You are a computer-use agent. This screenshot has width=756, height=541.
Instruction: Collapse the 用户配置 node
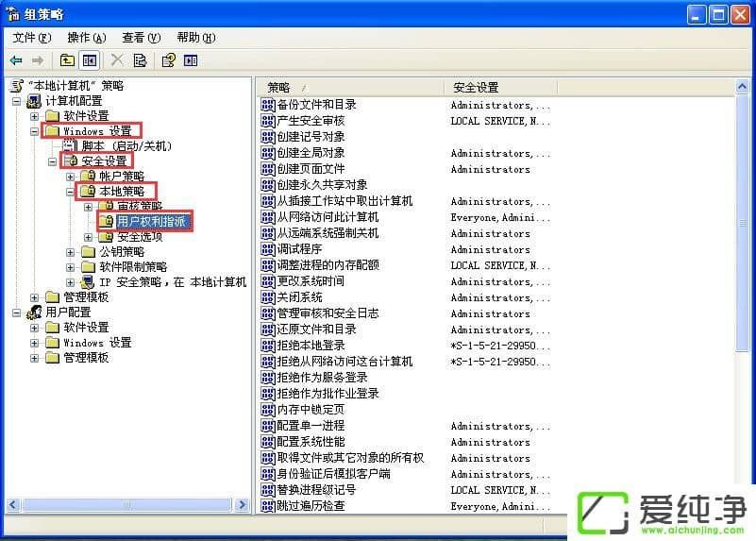(x=16, y=313)
